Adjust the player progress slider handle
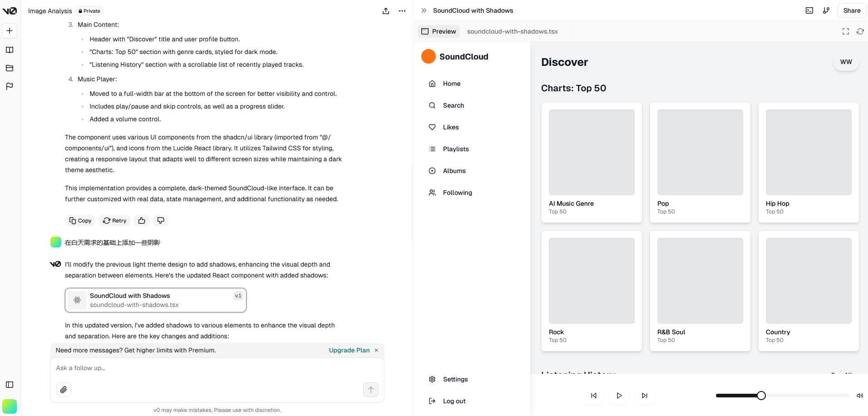This screenshot has width=868, height=416. tap(761, 396)
